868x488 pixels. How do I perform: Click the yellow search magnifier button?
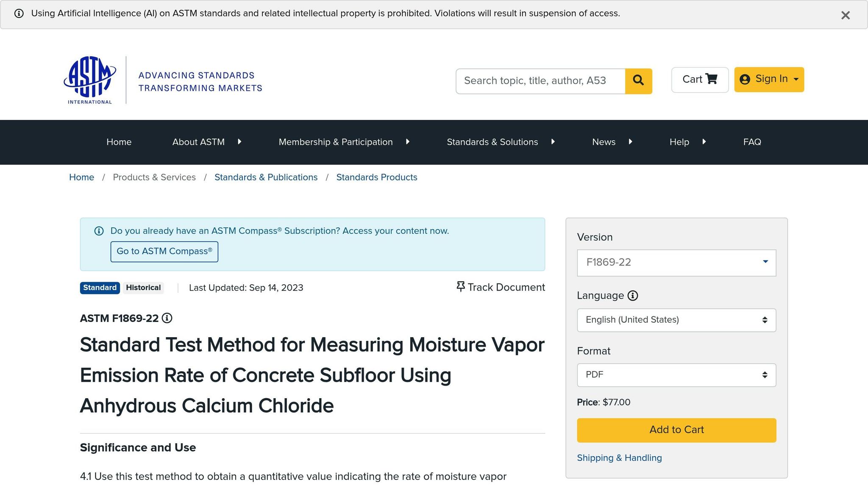point(638,81)
